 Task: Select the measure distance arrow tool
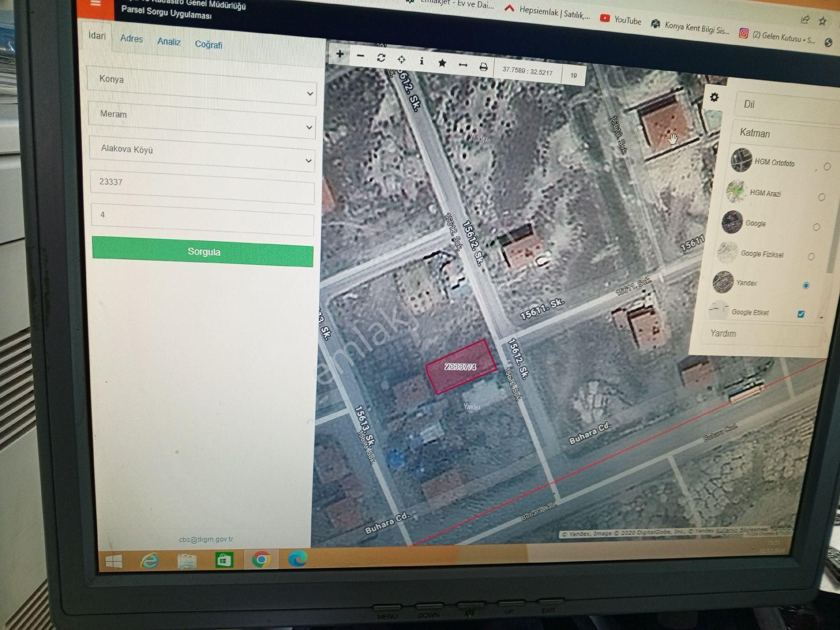click(x=463, y=65)
